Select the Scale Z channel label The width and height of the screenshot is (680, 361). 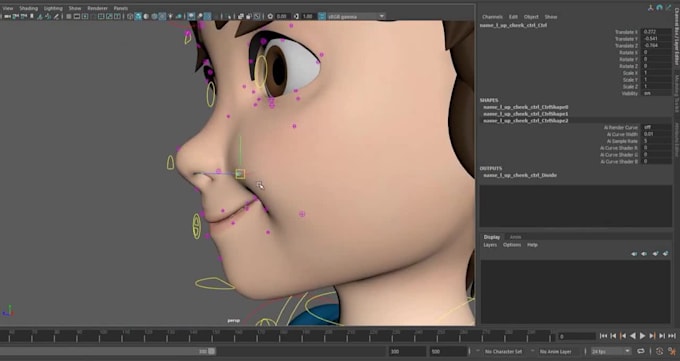(x=631, y=86)
